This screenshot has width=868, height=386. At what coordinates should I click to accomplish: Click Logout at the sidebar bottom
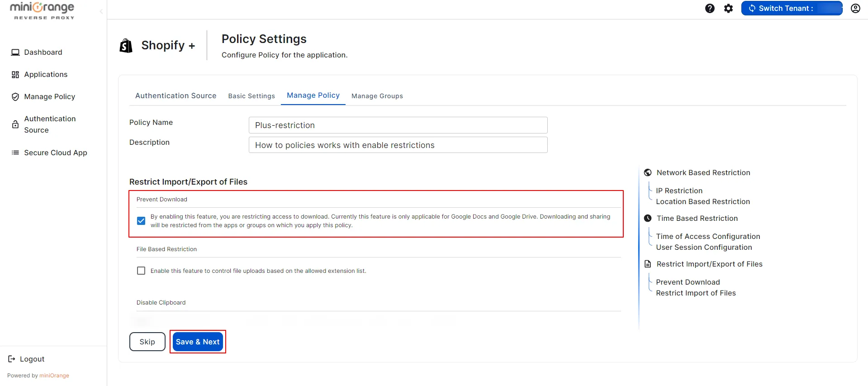[32, 359]
